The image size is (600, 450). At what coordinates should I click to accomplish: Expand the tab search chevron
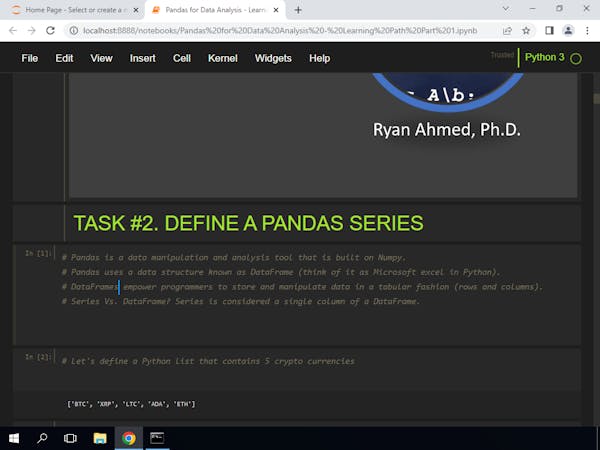[506, 9]
